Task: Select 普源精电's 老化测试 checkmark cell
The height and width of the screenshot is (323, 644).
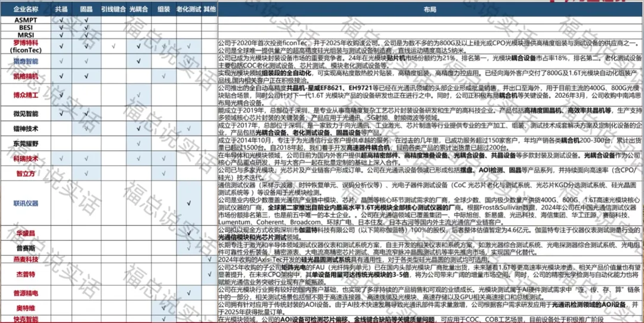Action: tap(188, 293)
